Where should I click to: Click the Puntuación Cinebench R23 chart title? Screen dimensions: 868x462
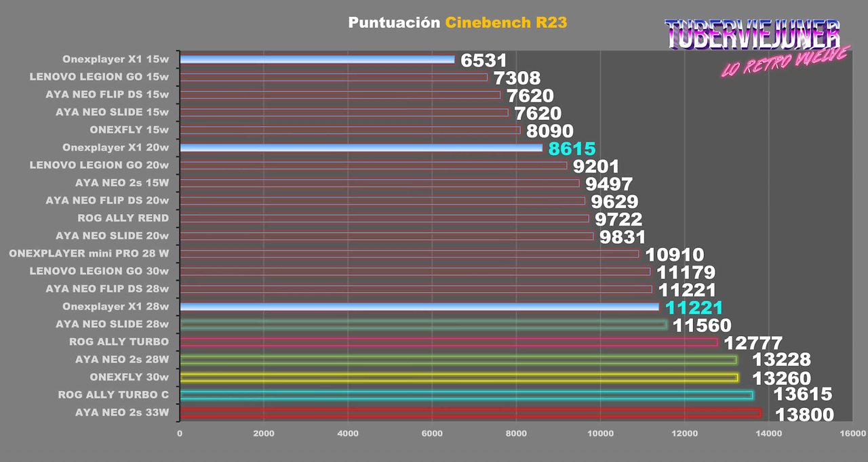tap(458, 22)
